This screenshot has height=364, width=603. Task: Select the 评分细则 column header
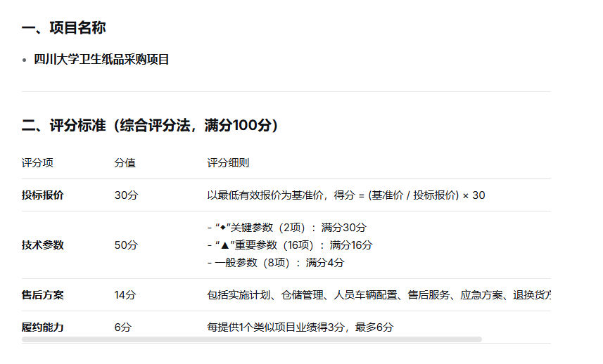point(228,163)
